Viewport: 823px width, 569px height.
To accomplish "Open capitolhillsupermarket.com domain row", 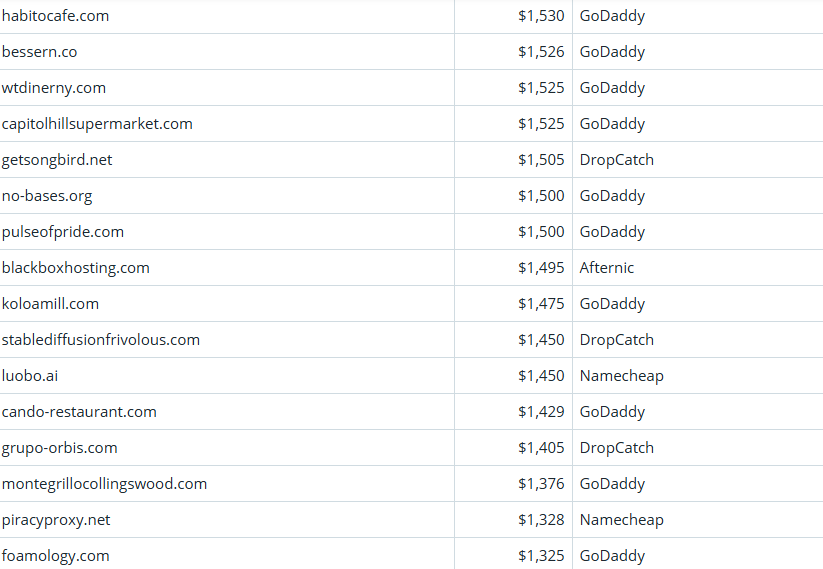I will [97, 124].
